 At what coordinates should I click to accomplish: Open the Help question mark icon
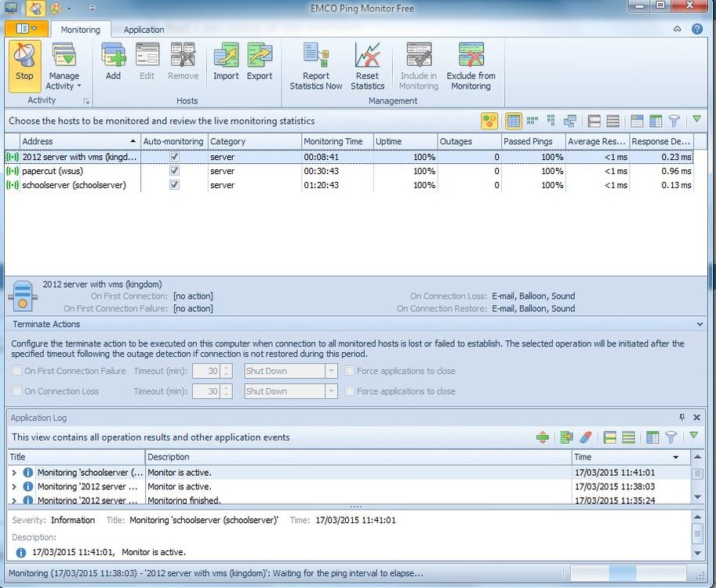tap(697, 29)
